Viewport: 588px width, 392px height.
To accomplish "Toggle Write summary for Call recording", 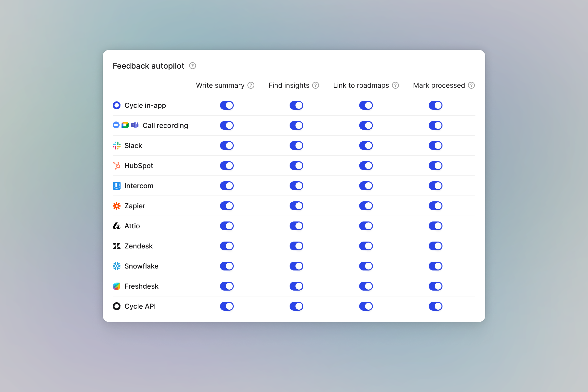I will [x=227, y=125].
